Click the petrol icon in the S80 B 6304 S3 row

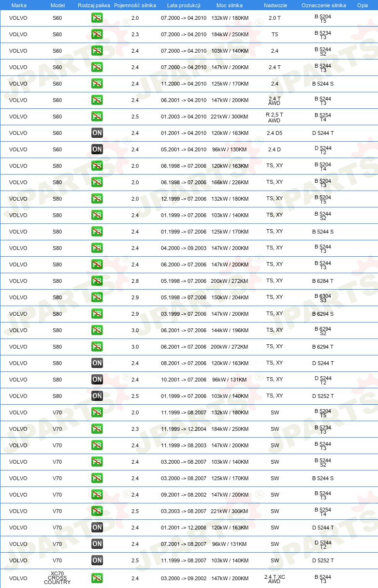[x=97, y=297]
